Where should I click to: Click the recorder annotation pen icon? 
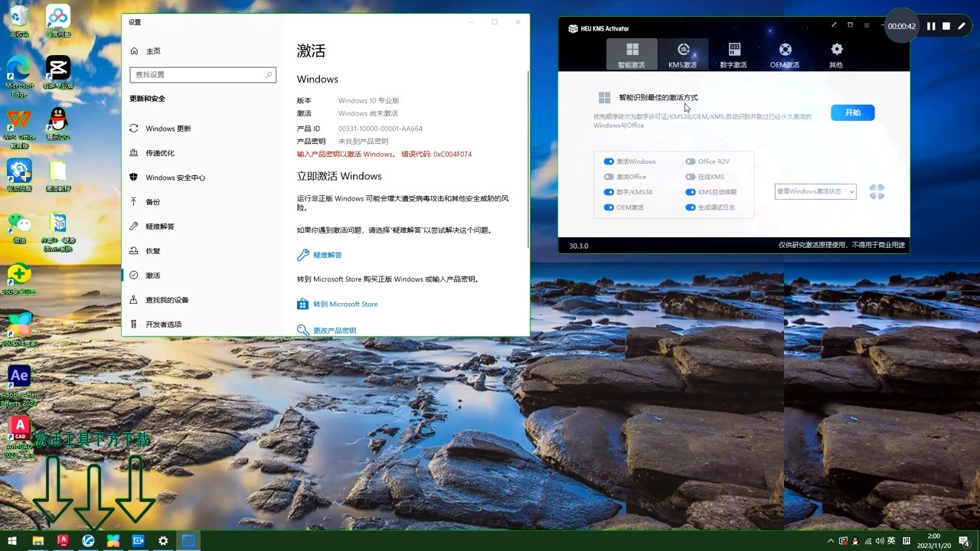(x=962, y=26)
